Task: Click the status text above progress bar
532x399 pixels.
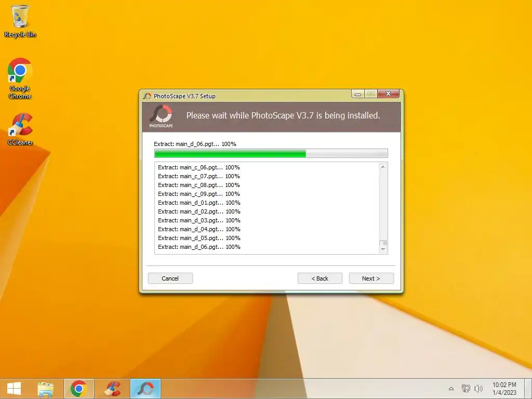Action: [x=195, y=144]
